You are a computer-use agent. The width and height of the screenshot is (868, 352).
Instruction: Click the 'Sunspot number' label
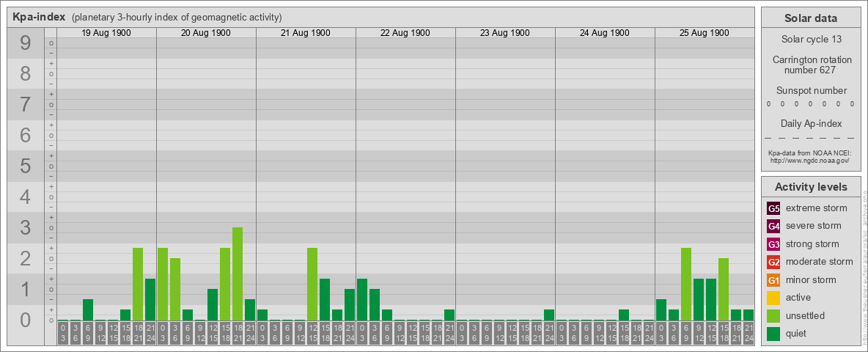811,91
